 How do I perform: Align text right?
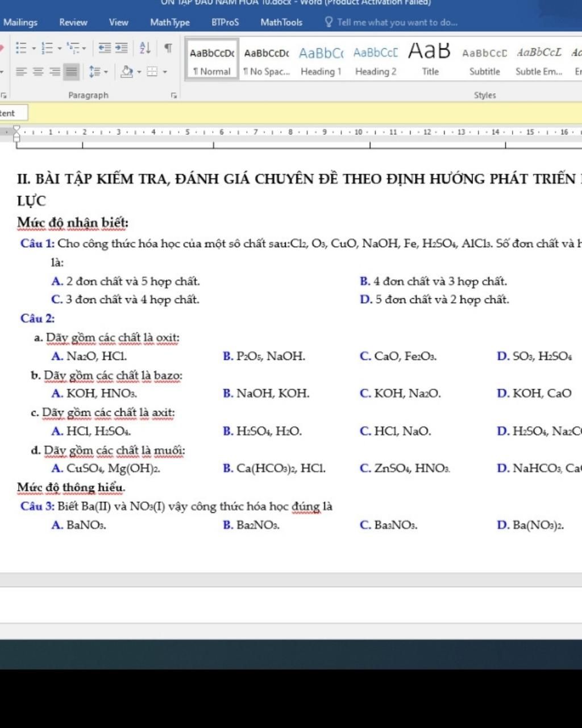[55, 72]
